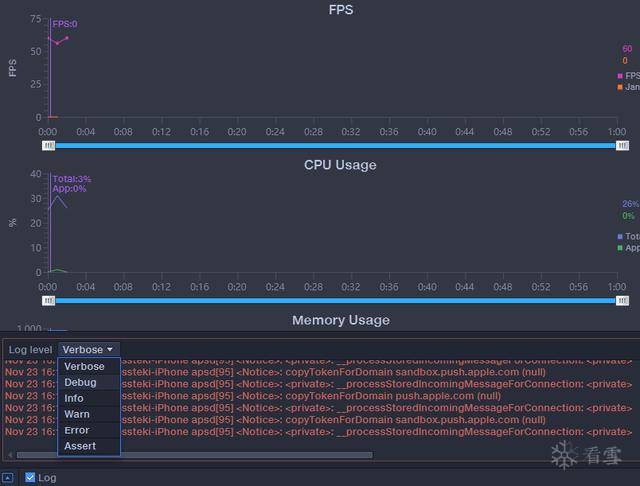Click the FPS chart right range handle
Screen dimensions: 640x486
pyautogui.click(x=622, y=145)
